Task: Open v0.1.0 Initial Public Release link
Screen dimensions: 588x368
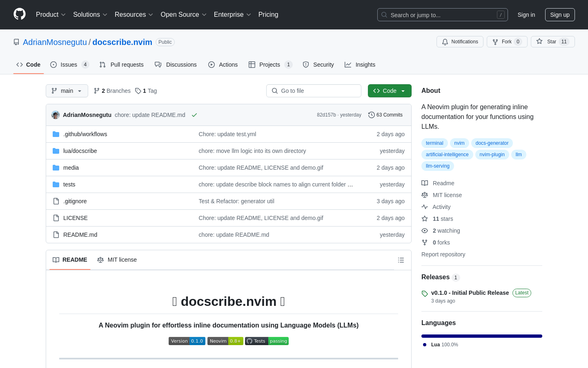Action: (470, 293)
